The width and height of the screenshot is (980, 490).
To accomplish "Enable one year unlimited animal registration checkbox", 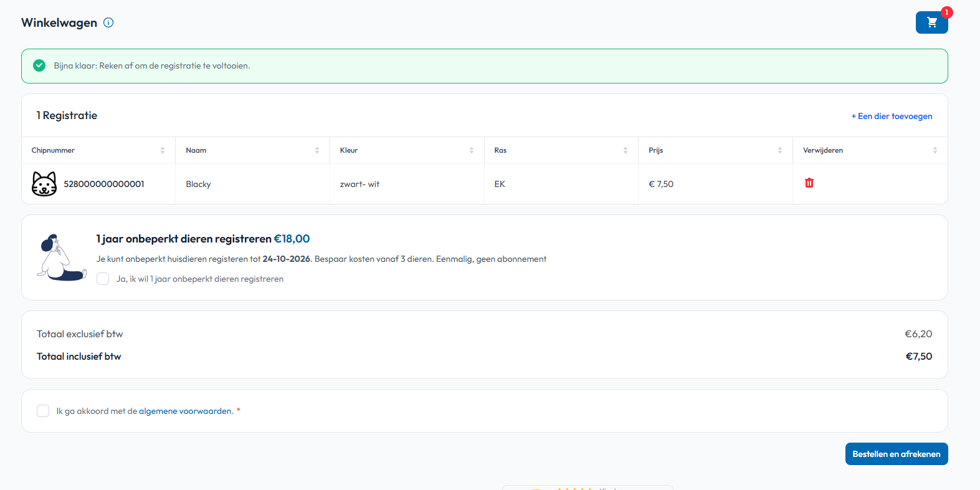I will pos(103,279).
